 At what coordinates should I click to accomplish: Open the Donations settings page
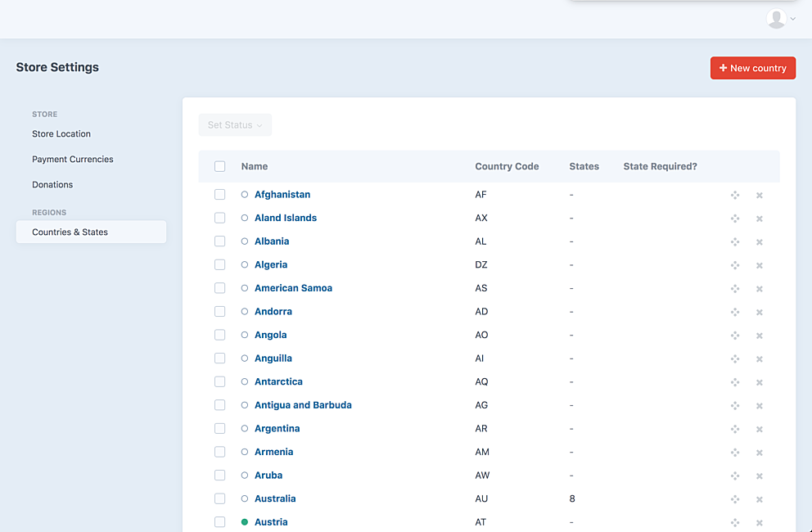(52, 184)
